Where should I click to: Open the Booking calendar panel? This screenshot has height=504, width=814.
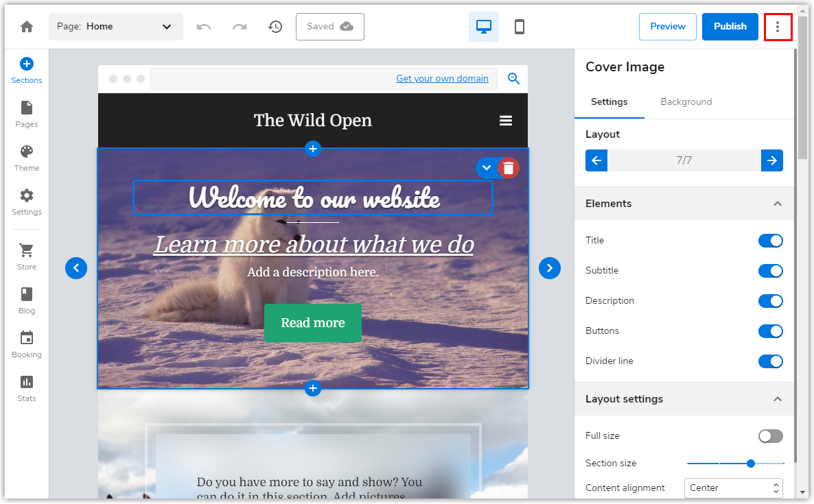coord(27,346)
